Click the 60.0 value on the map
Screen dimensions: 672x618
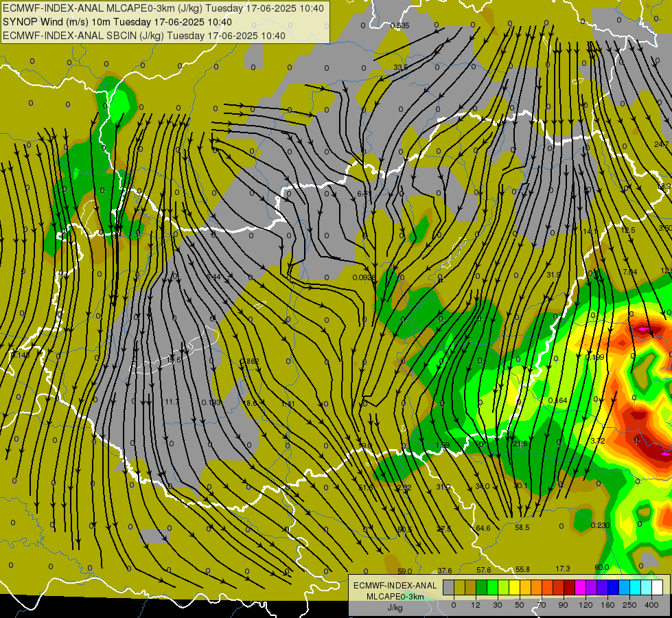coord(602,567)
